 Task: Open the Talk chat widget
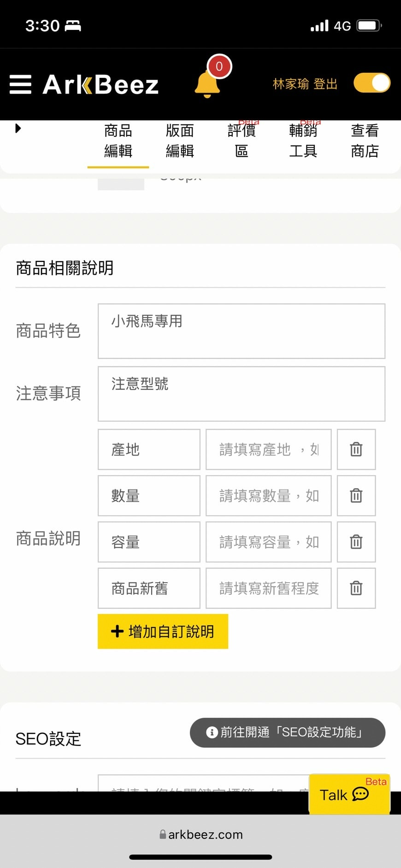(x=349, y=794)
